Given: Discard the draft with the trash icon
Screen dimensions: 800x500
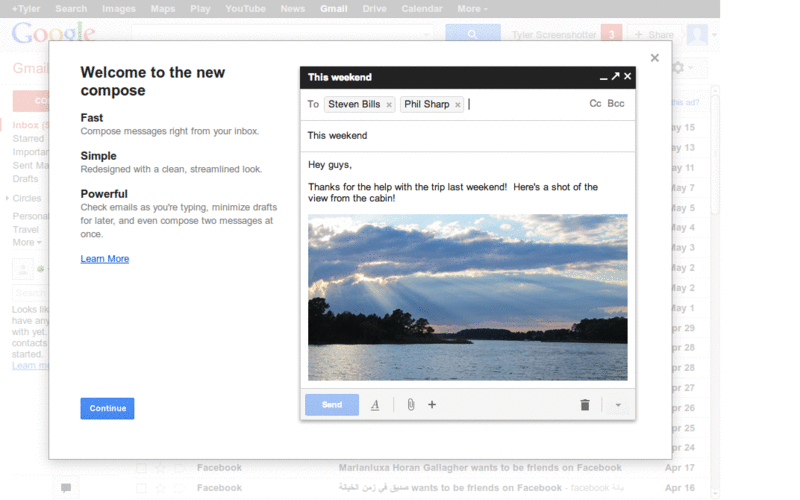Looking at the screenshot, I should point(585,405).
